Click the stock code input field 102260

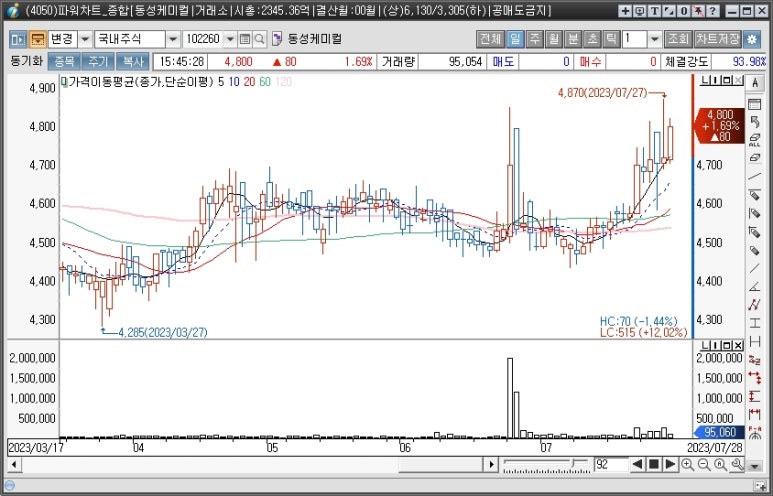203,39
